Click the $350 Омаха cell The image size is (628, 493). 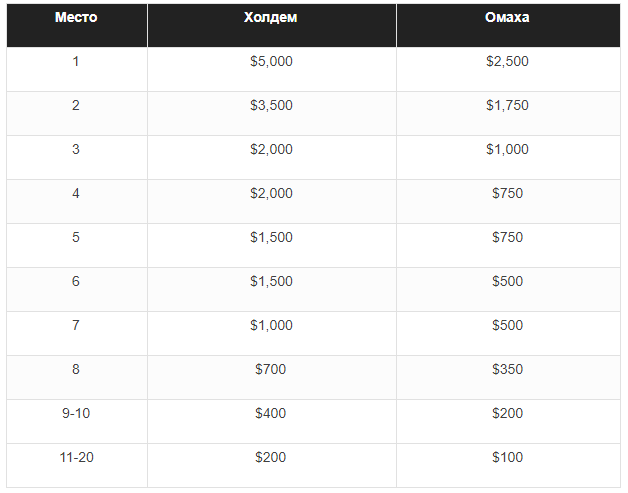[x=507, y=369]
